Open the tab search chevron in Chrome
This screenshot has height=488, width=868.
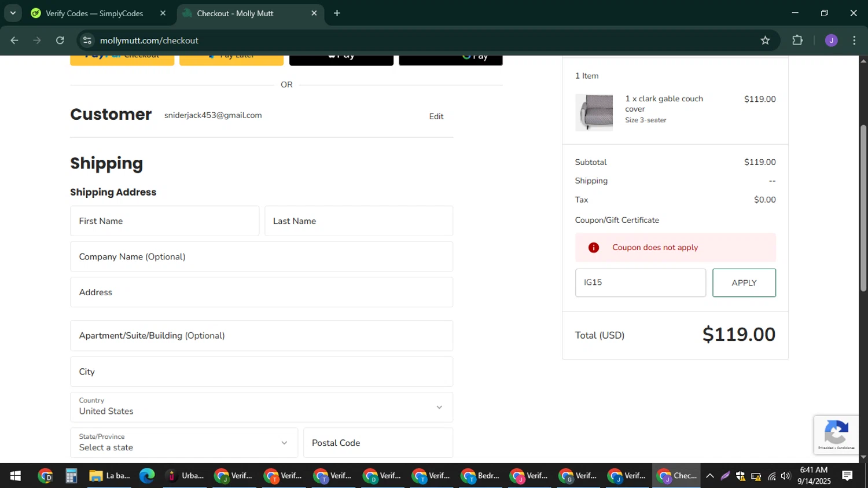coord(13,13)
